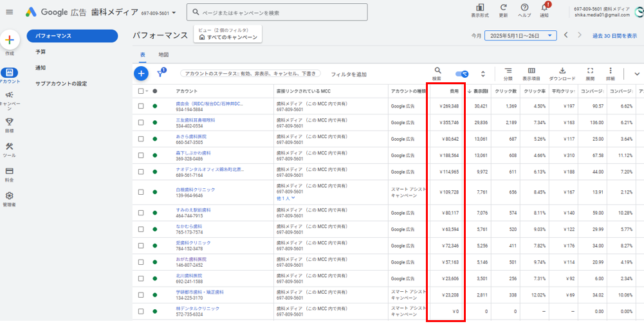Click the 作成 plus button
This screenshot has width=644, height=324.
tap(10, 40)
